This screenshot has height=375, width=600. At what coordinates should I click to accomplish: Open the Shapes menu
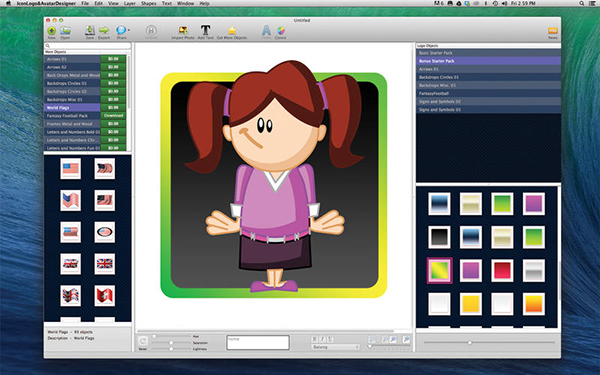tap(148, 3)
